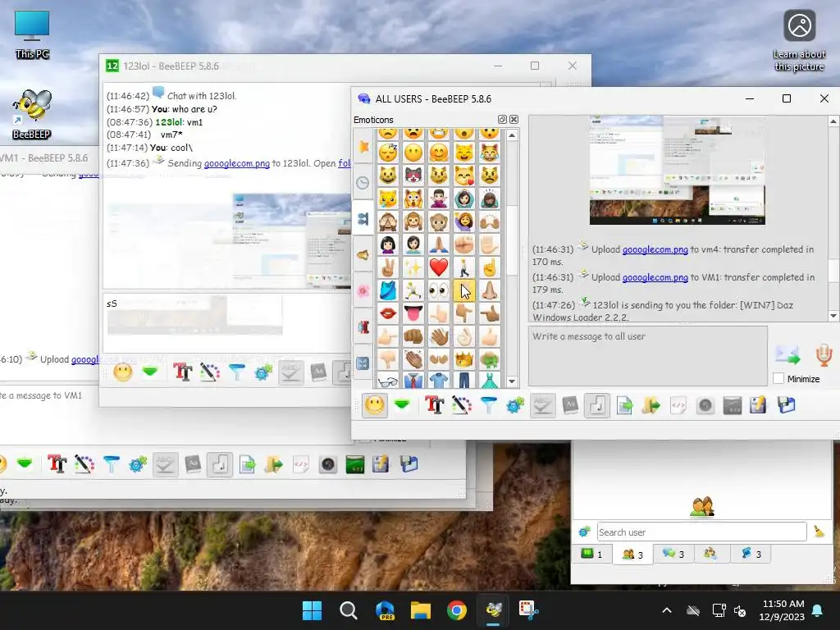
Task: Insert the nose emoticon
Action: 489,290
